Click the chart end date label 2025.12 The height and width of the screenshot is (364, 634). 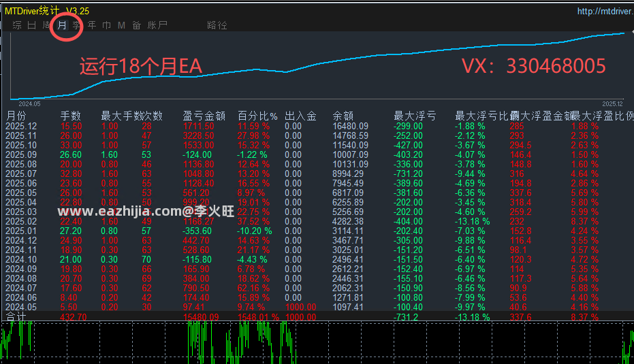pyautogui.click(x=613, y=104)
